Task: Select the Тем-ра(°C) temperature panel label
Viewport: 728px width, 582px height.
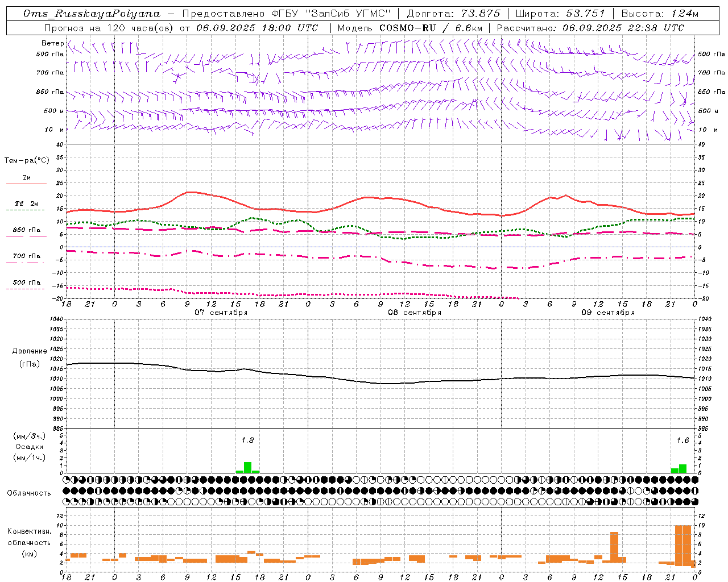Action: coord(27,161)
